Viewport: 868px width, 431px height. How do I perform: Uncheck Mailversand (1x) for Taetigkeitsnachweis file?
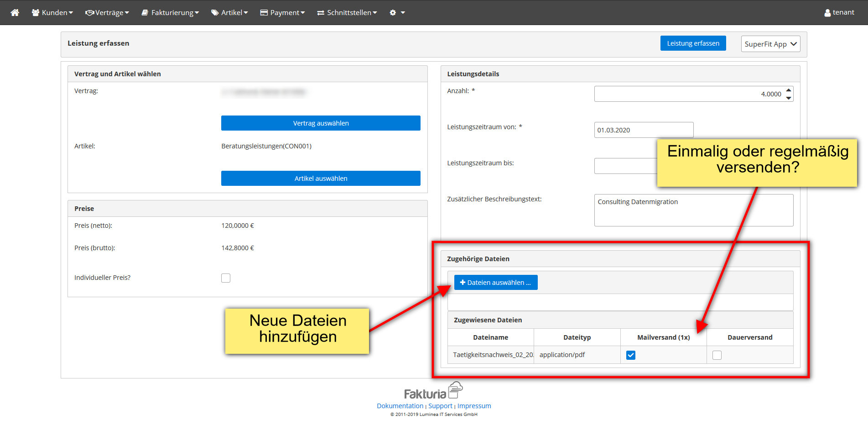(x=631, y=355)
